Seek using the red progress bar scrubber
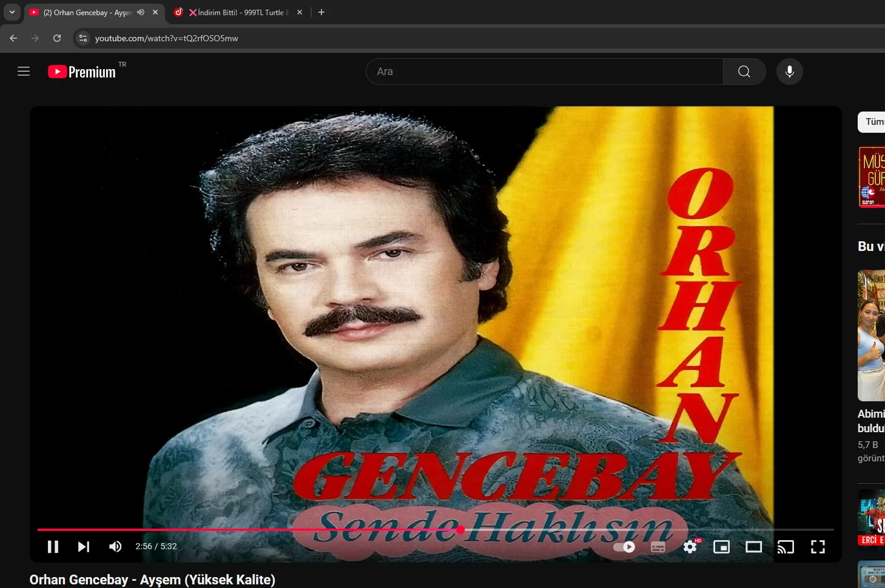Image resolution: width=885 pixels, height=588 pixels. [x=460, y=530]
